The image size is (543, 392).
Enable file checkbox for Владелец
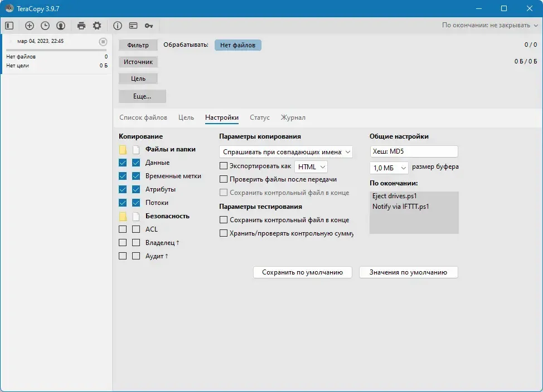coord(136,243)
